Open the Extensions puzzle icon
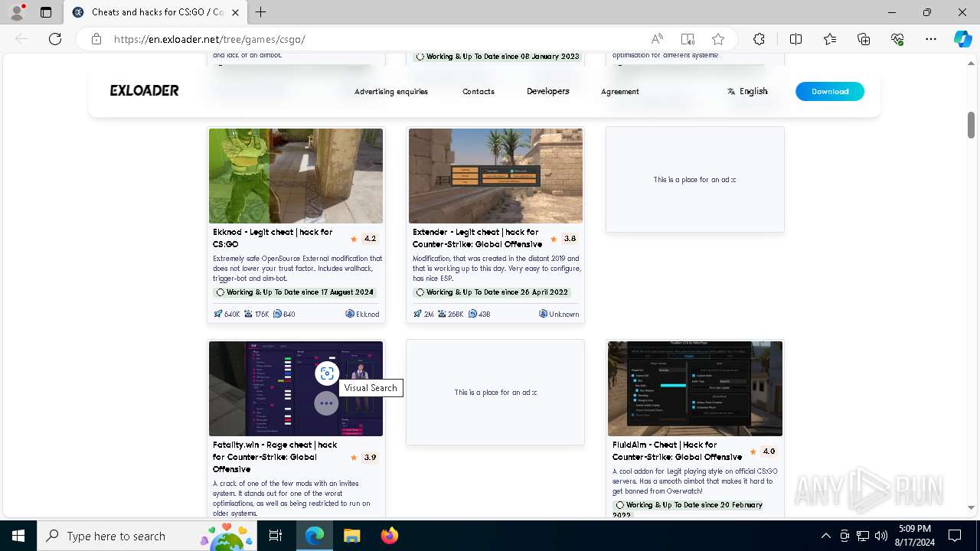 pos(759,39)
